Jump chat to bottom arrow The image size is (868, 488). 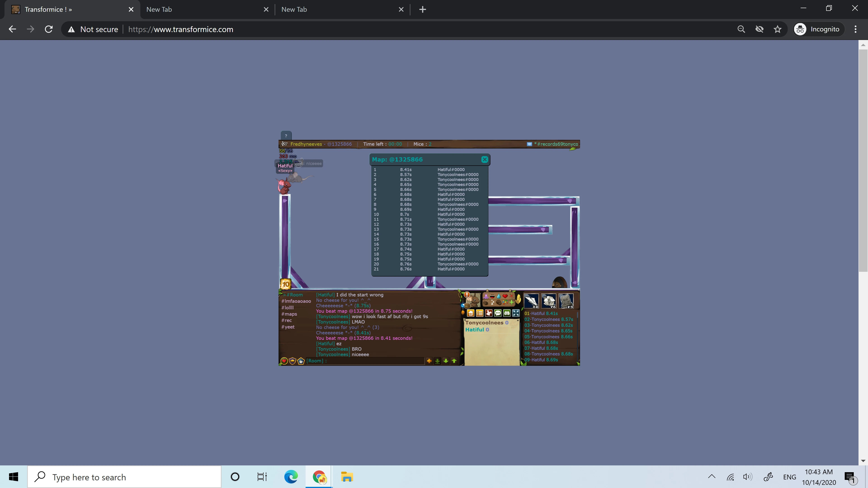pos(437,361)
